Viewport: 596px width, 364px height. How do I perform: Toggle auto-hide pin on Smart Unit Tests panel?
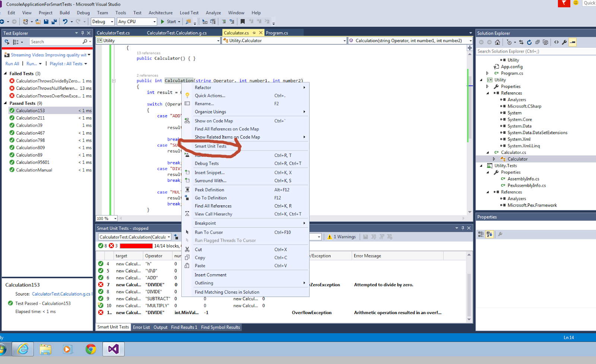click(x=463, y=228)
